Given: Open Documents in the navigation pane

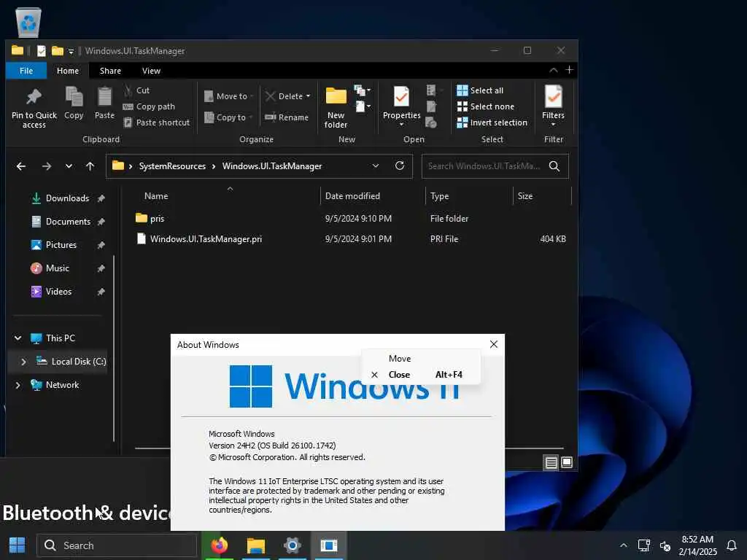Looking at the screenshot, I should coord(68,222).
